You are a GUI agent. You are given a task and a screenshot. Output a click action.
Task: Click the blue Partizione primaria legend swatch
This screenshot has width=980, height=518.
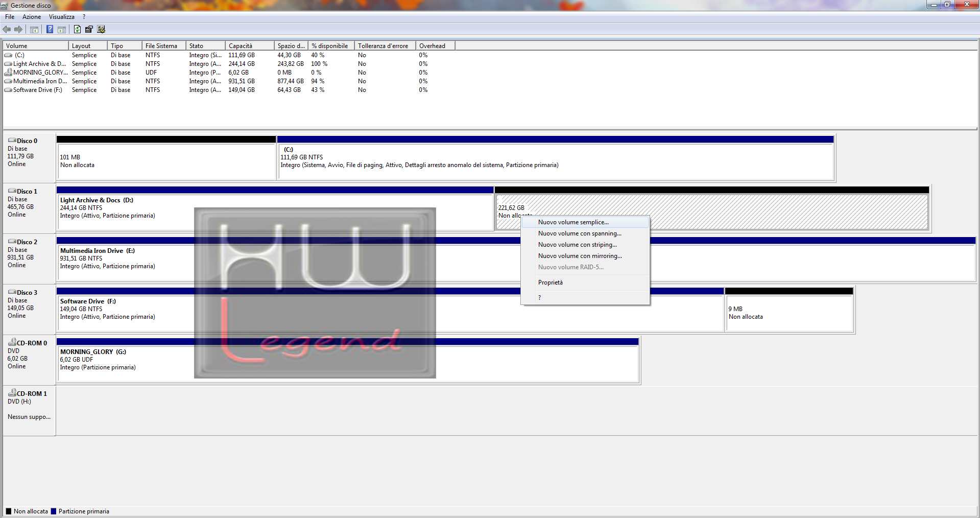pyautogui.click(x=54, y=511)
